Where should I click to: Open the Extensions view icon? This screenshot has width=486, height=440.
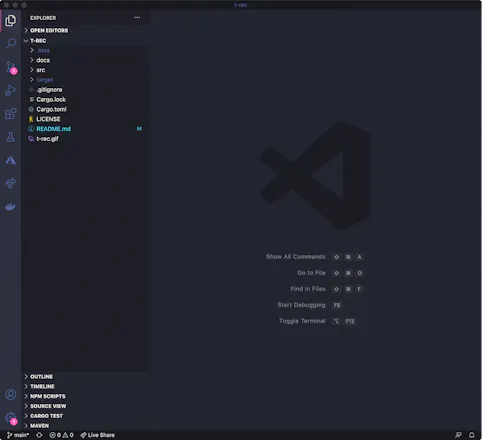pyautogui.click(x=11, y=114)
